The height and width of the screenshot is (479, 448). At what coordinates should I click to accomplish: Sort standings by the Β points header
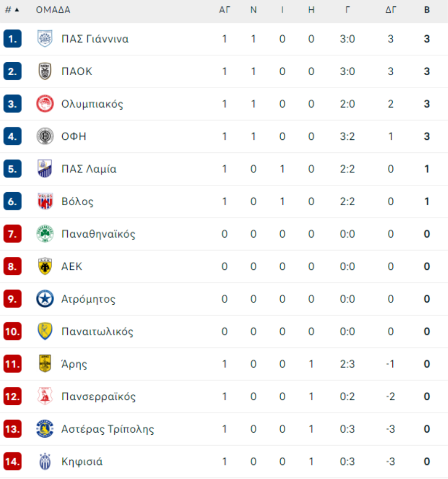(x=427, y=10)
